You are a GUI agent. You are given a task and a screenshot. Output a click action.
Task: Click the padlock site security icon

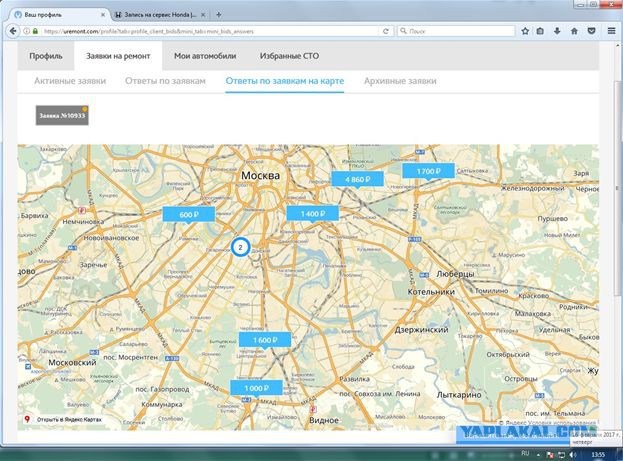click(x=35, y=31)
